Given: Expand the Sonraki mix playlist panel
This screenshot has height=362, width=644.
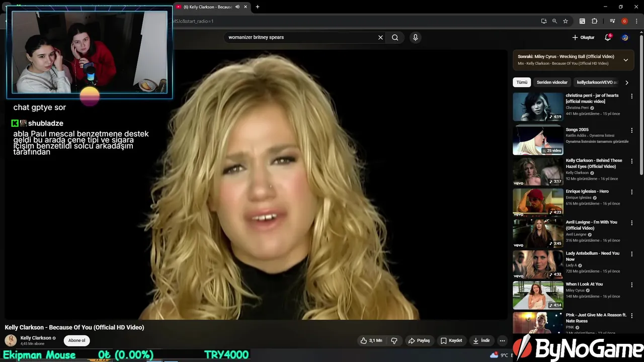Looking at the screenshot, I should pos(626,60).
